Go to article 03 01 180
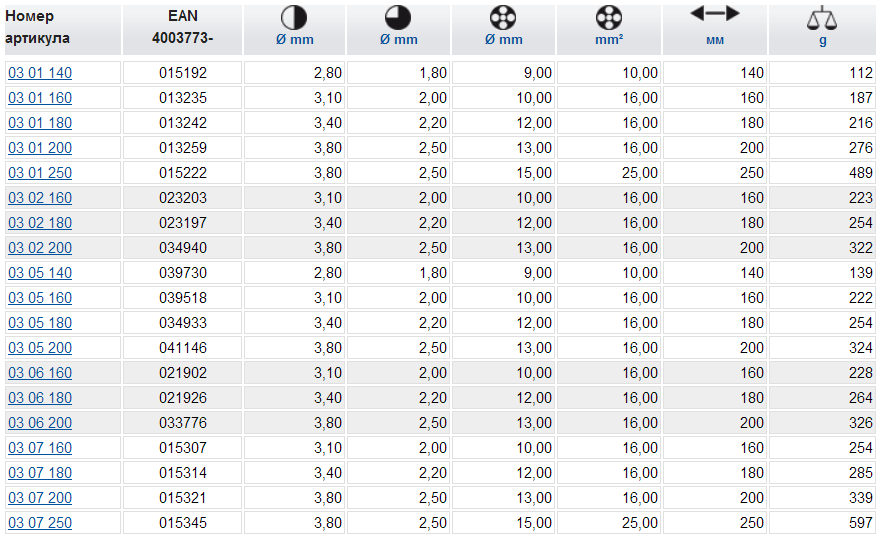This screenshot has width=881, height=540. click(x=40, y=123)
